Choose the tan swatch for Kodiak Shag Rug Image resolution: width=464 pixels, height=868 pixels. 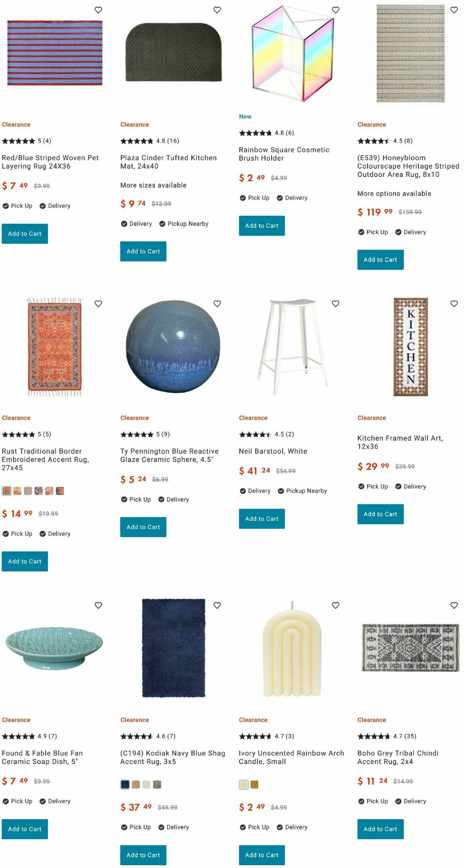pos(136,784)
